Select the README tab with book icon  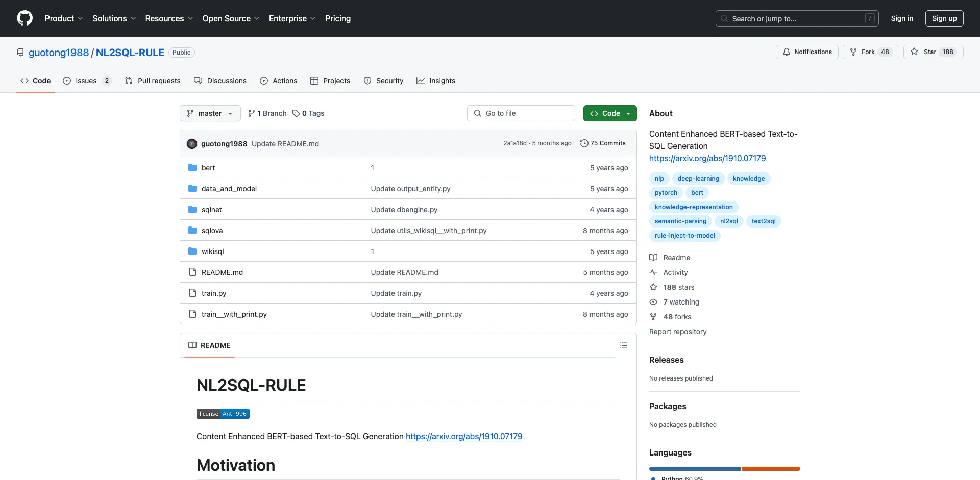point(209,345)
